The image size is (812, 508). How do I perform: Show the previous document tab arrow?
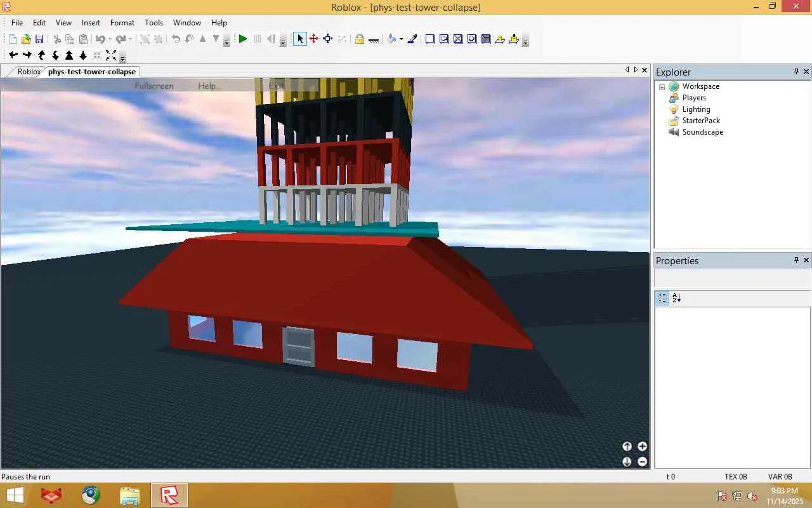click(627, 70)
